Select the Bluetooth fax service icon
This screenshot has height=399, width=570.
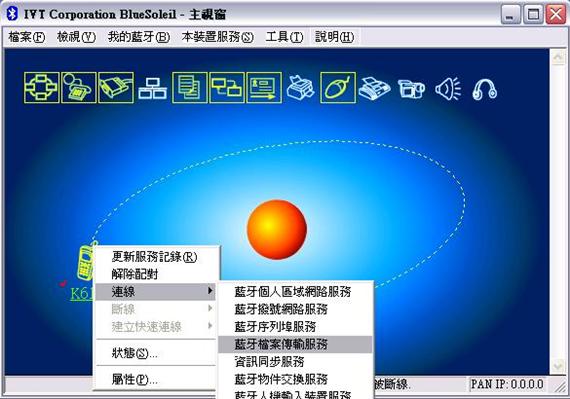tap(374, 88)
